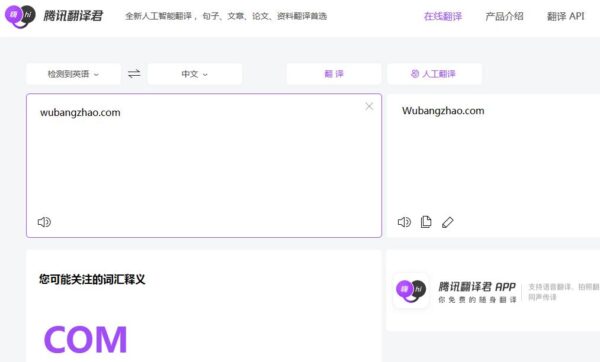
Task: Click inside the wubangzhao.com input box
Action: 204,165
